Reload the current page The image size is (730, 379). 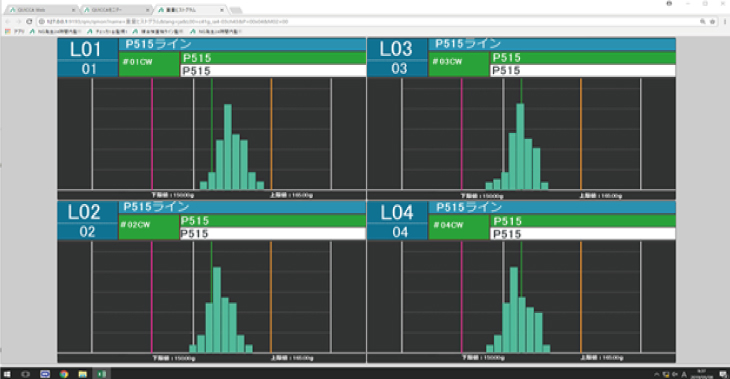click(29, 21)
